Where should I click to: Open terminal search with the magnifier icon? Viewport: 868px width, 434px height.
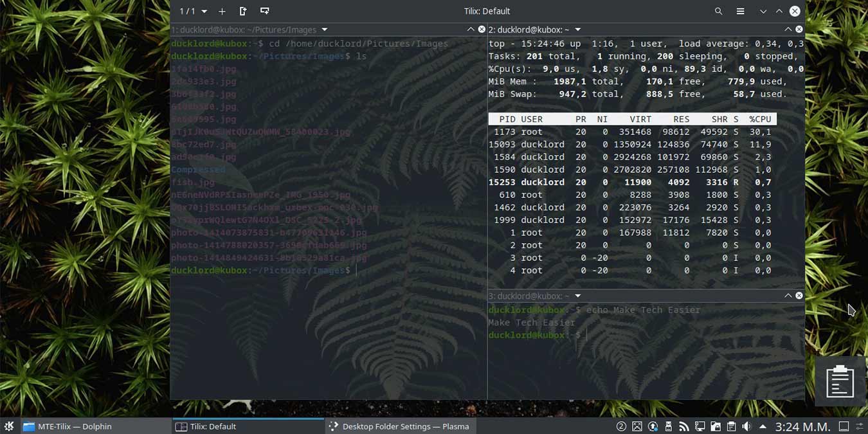(719, 11)
